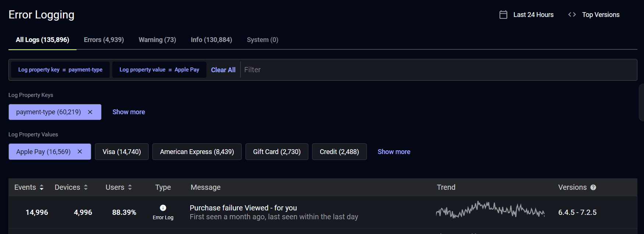The height and width of the screenshot is (234, 644).
Task: Click the Filter text input field
Action: click(438, 70)
